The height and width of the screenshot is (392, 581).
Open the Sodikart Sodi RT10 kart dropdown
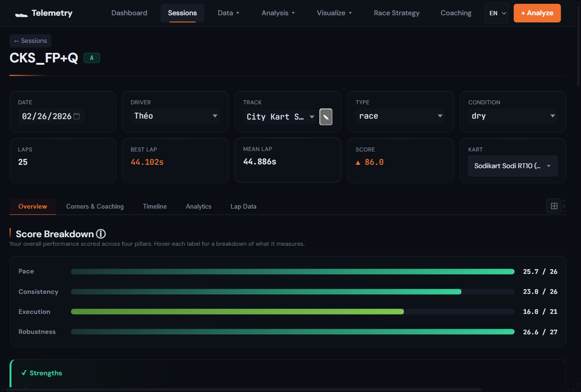point(512,166)
